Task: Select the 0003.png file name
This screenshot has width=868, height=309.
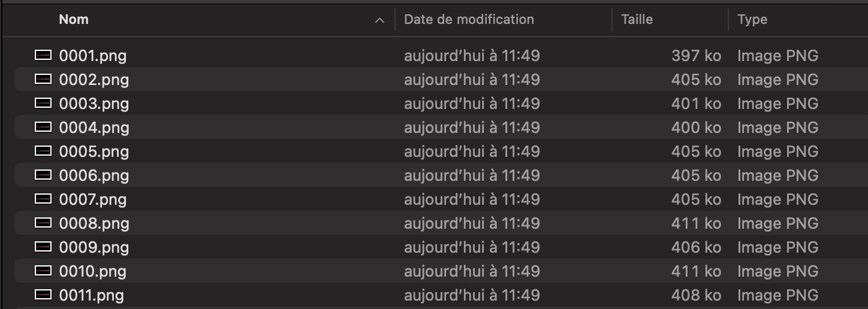Action: click(94, 104)
